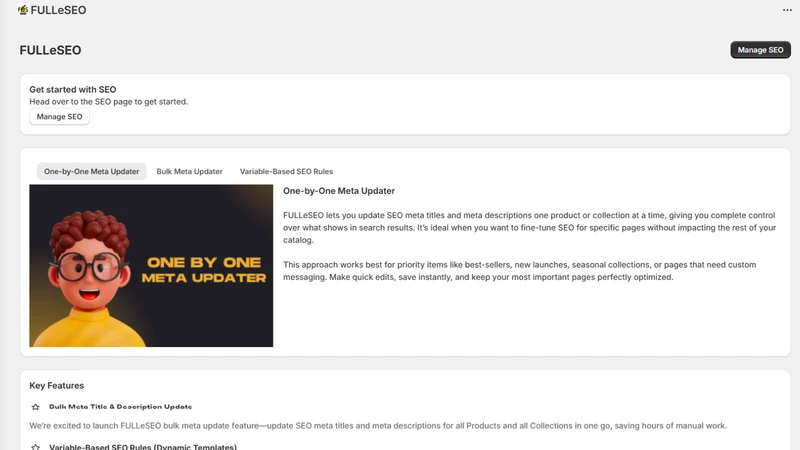Click Manage SEO under Get started
This screenshot has height=450, width=800.
(x=59, y=117)
